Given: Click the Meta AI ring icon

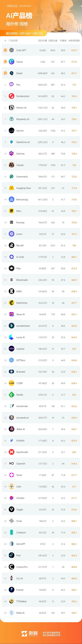Looking at the screenshot, I should coord(11,613).
